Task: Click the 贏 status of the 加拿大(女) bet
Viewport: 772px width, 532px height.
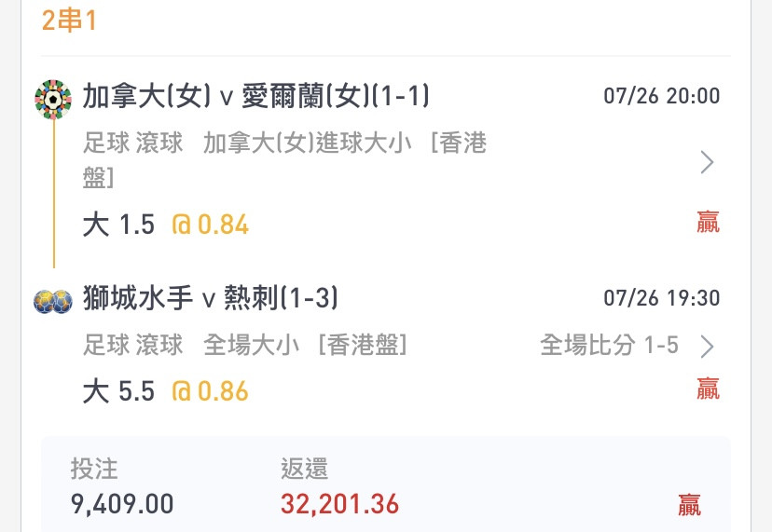Action: (x=708, y=223)
